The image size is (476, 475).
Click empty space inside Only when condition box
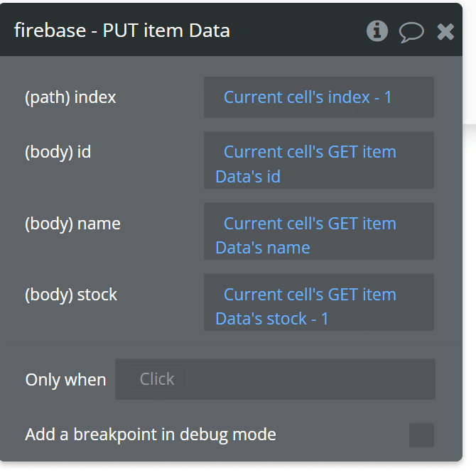click(310, 379)
